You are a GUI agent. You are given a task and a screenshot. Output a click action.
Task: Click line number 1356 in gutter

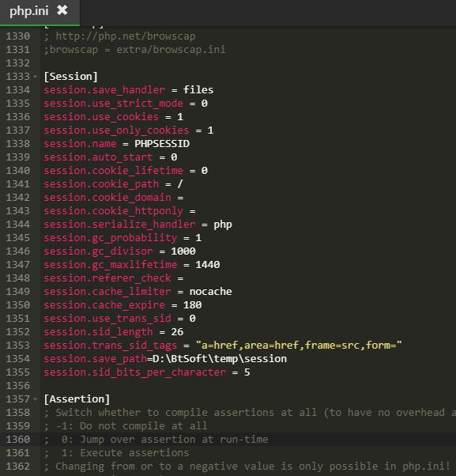(18, 386)
